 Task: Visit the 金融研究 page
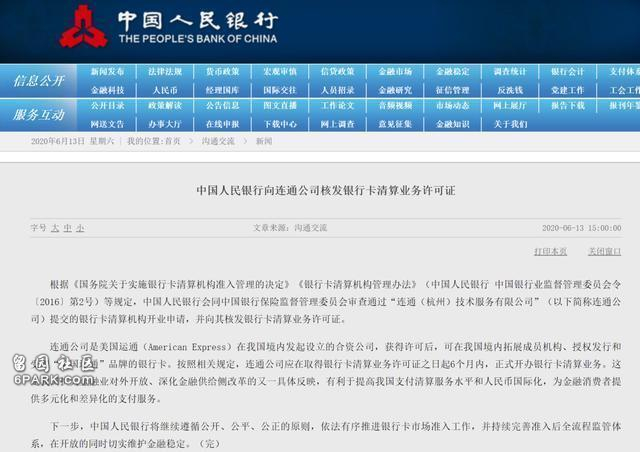(x=395, y=90)
